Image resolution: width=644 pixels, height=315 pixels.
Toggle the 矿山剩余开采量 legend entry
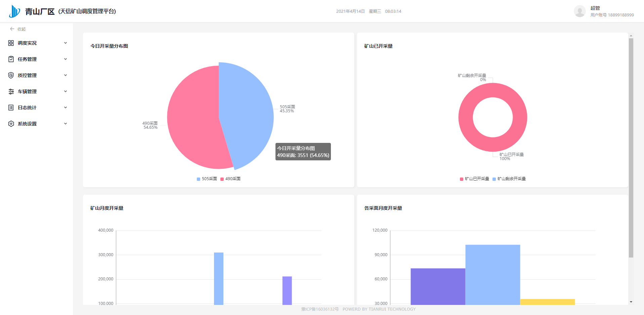[509, 179]
